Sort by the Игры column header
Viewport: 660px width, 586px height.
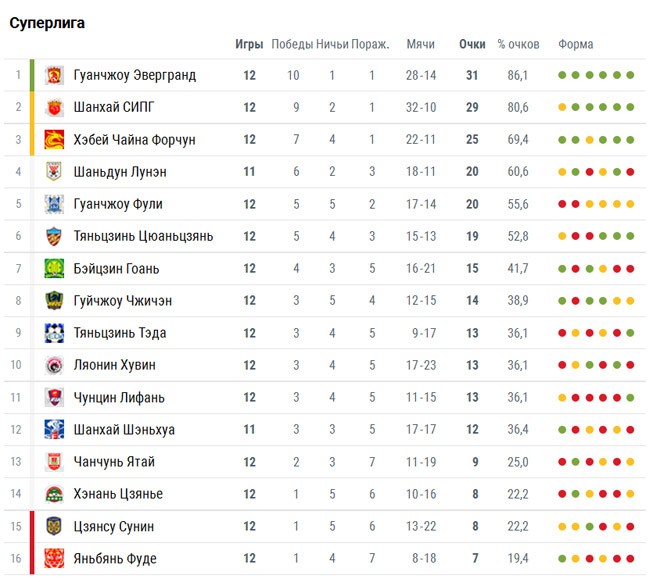pyautogui.click(x=249, y=44)
